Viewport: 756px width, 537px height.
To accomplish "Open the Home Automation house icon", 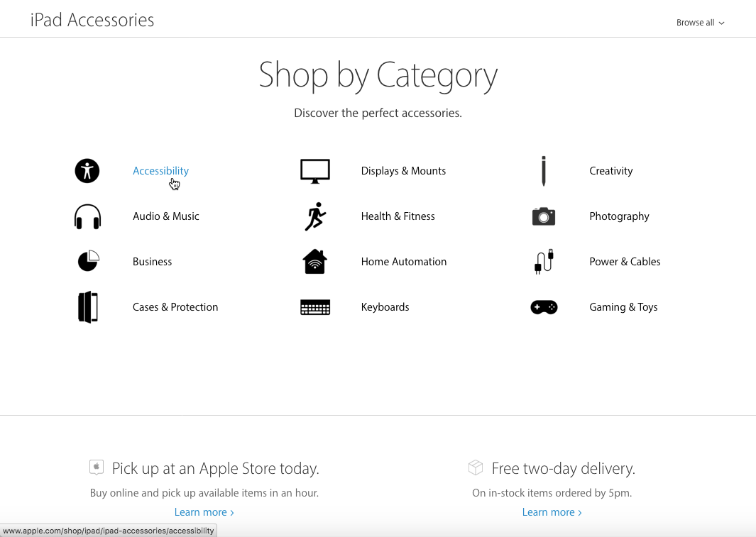I will (315, 262).
